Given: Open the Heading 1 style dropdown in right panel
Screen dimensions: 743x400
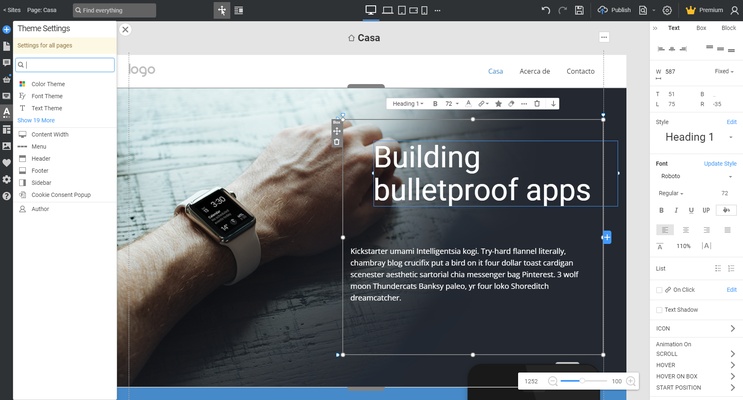Looking at the screenshot, I should click(697, 137).
